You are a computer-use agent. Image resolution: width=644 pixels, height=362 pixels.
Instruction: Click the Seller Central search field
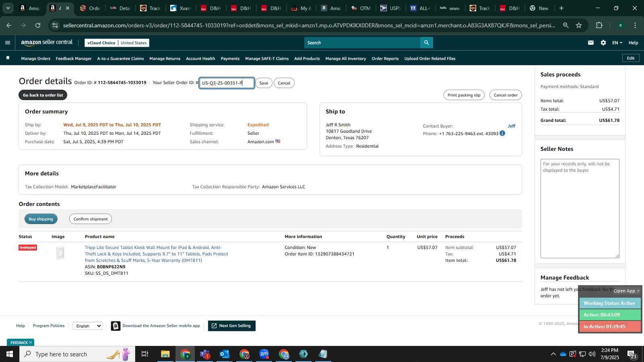click(x=362, y=43)
